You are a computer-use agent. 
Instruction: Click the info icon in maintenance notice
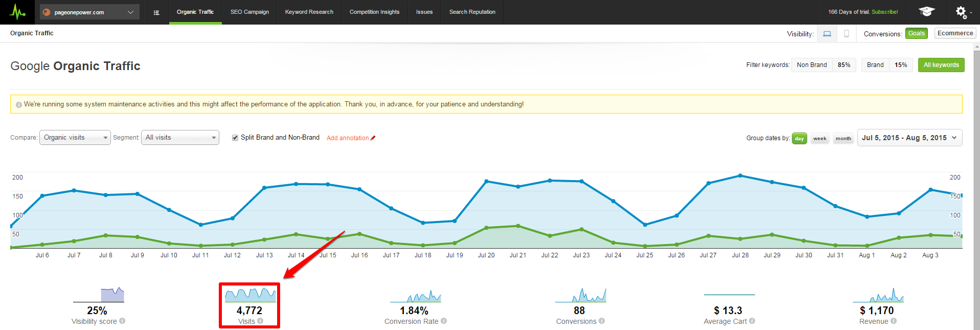19,105
